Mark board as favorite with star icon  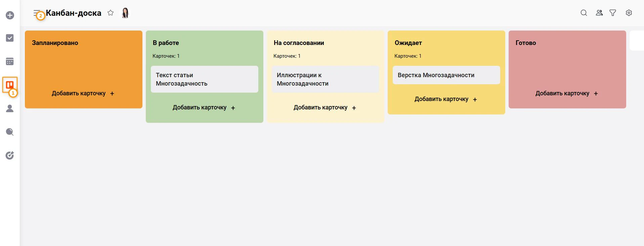click(x=111, y=13)
